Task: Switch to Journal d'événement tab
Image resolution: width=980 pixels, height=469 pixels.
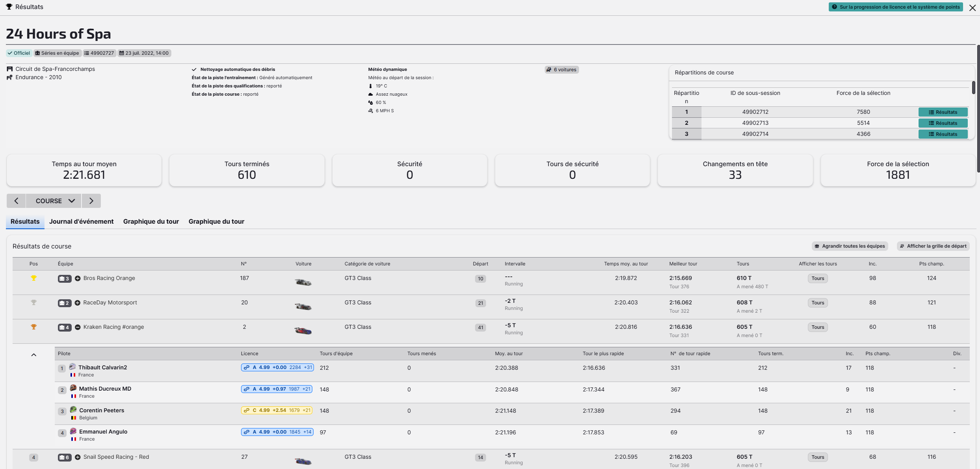Action: point(81,221)
